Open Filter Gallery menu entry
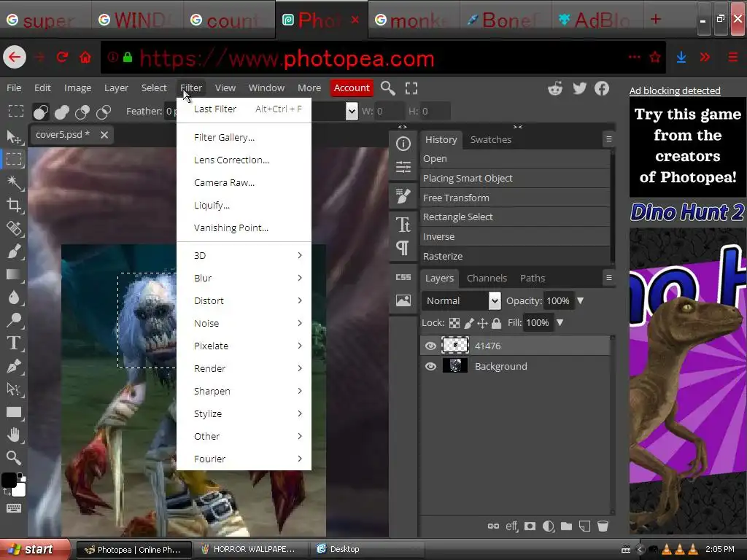This screenshot has width=747, height=560. pos(244,138)
